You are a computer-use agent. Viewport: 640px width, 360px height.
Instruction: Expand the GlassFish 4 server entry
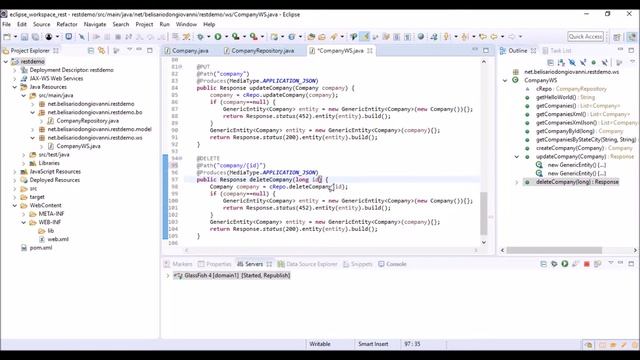coord(168,276)
